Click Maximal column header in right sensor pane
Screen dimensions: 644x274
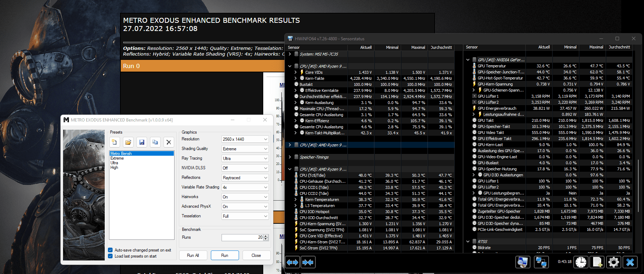coord(593,47)
